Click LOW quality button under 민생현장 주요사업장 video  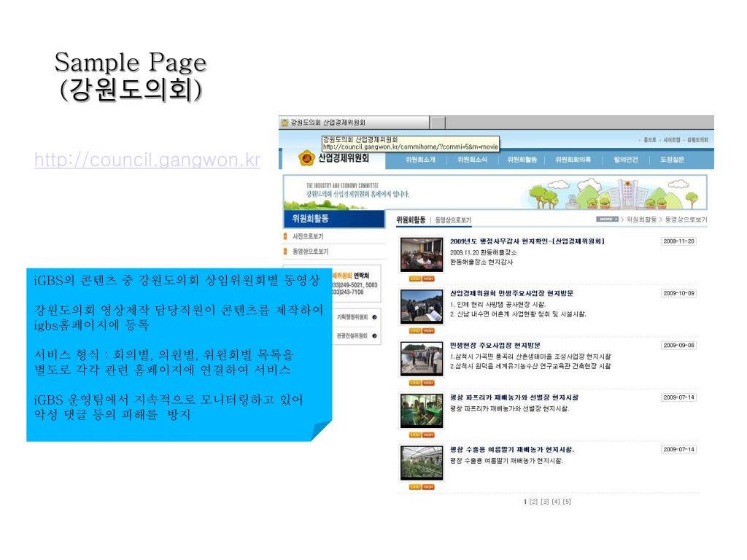[415, 383]
